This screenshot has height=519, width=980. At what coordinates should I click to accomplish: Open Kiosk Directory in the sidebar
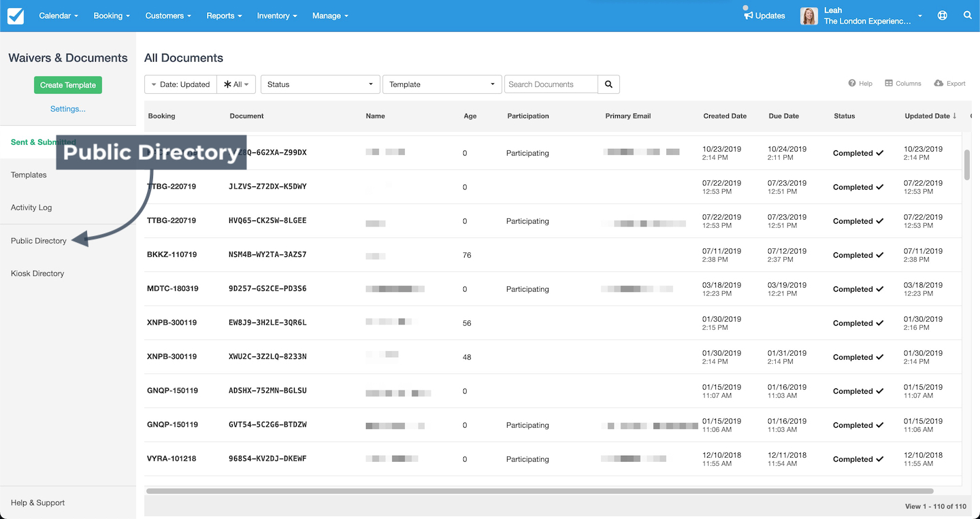[x=37, y=273]
